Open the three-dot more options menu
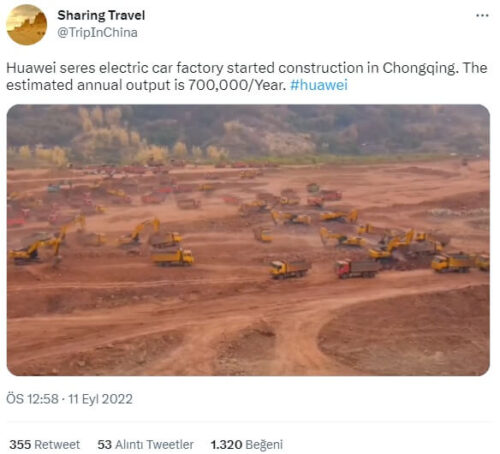This screenshot has width=500, height=454. click(x=482, y=15)
